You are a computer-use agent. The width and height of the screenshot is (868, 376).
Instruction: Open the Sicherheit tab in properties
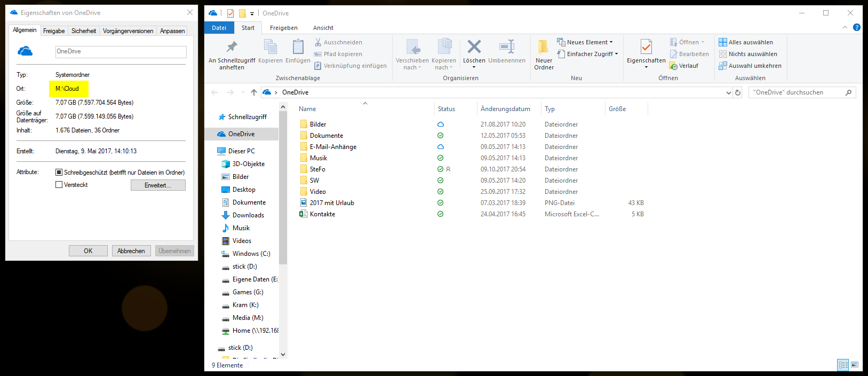pos(84,31)
